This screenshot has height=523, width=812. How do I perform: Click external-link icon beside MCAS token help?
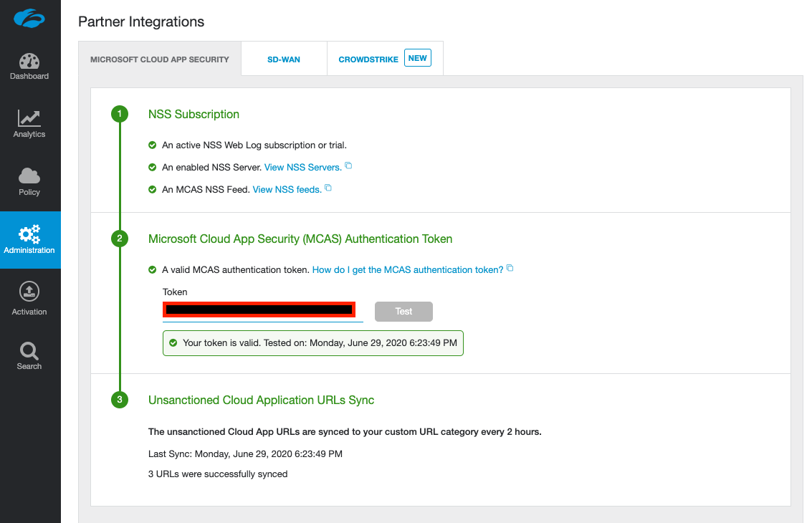click(510, 268)
